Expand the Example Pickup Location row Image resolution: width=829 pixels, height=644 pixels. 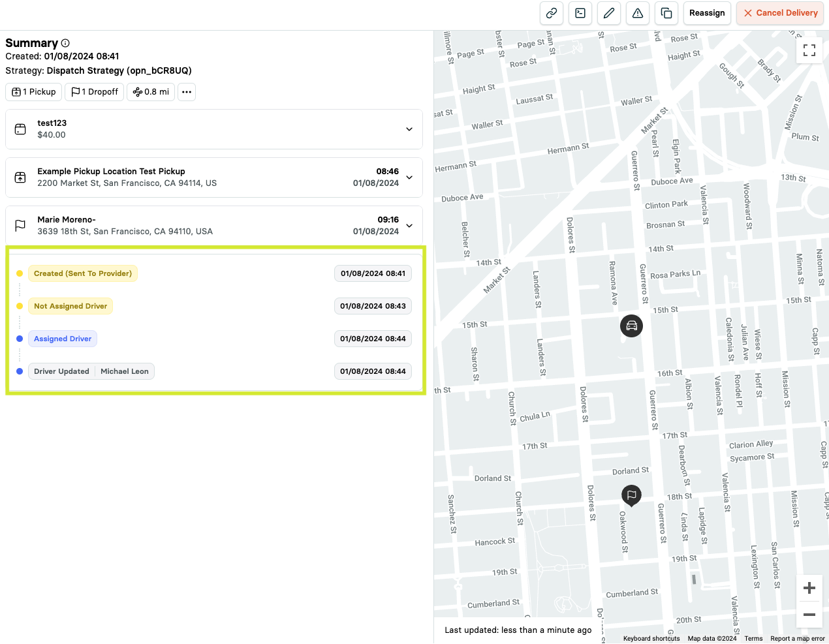pos(409,177)
